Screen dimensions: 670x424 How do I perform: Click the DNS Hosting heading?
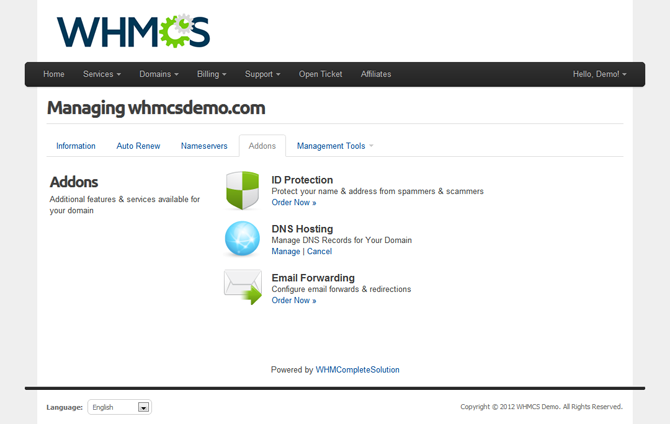pyautogui.click(x=302, y=229)
